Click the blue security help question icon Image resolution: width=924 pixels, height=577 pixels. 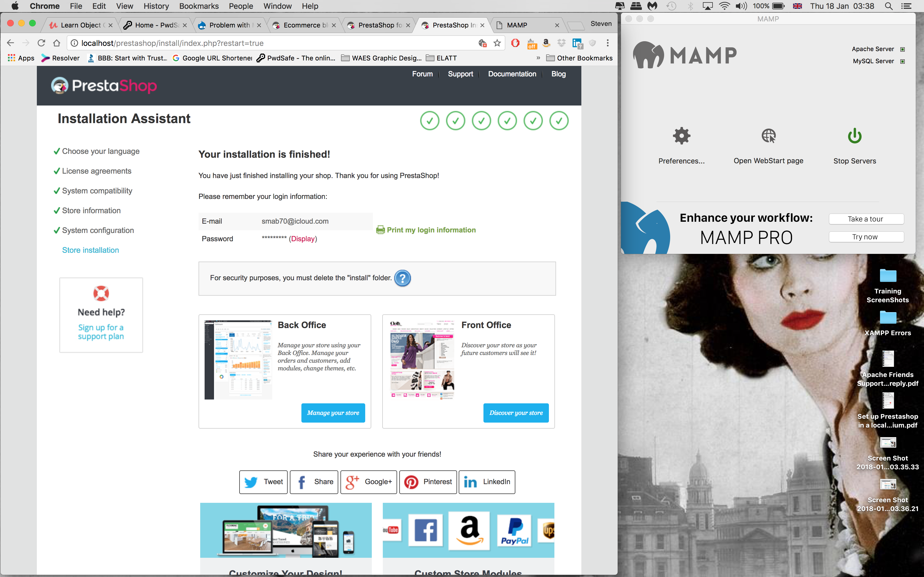(402, 278)
